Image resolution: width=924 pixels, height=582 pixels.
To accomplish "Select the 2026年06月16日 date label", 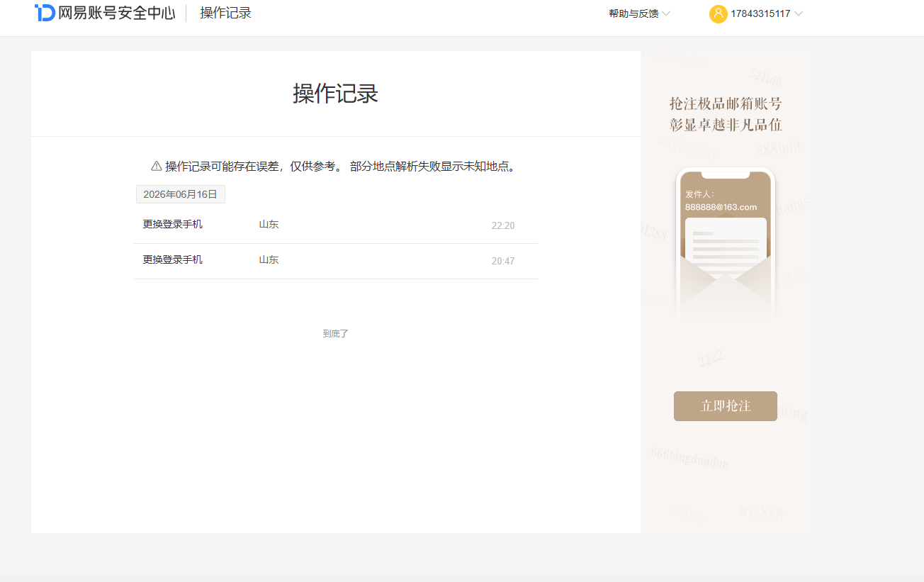I will tap(181, 194).
